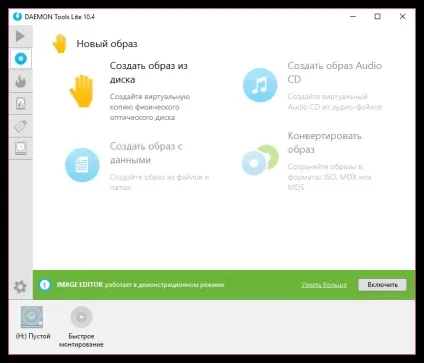Click 'Сохраняйте образы в форматах ISO' description
The height and width of the screenshot is (363, 424).
tap(329, 177)
